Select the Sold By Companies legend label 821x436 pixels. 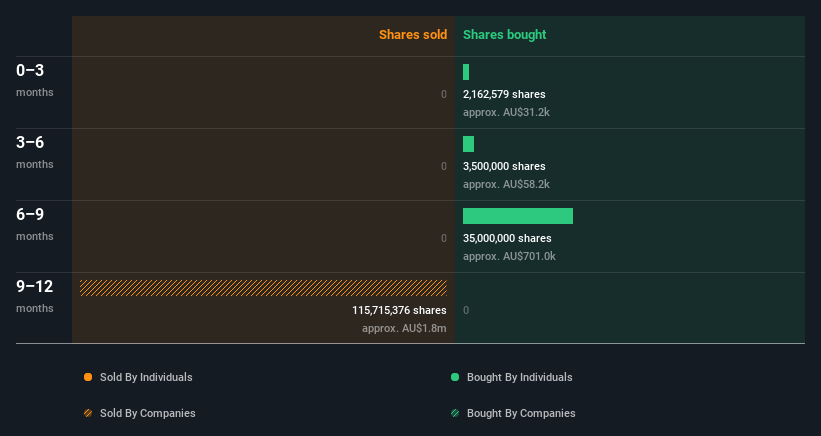(148, 413)
